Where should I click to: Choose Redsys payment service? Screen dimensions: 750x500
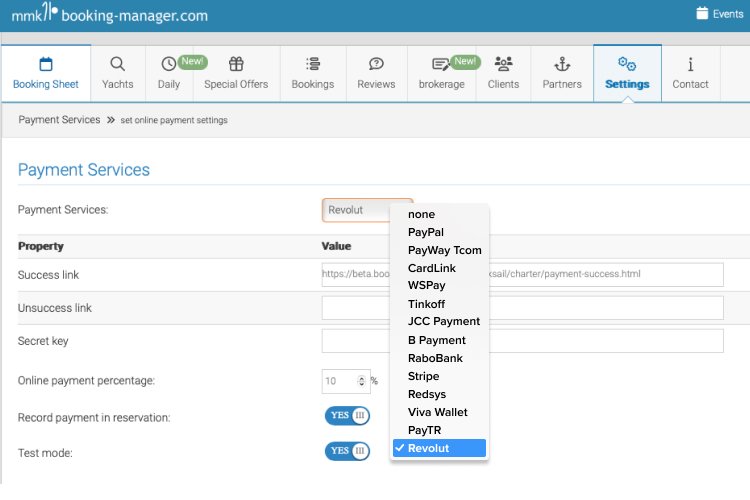(x=439, y=394)
